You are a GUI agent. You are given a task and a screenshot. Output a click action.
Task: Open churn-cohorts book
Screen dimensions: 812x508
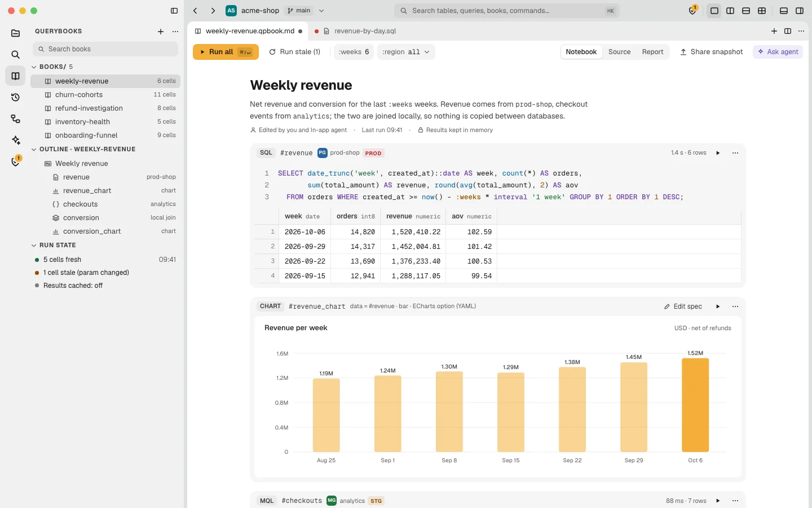point(105,95)
